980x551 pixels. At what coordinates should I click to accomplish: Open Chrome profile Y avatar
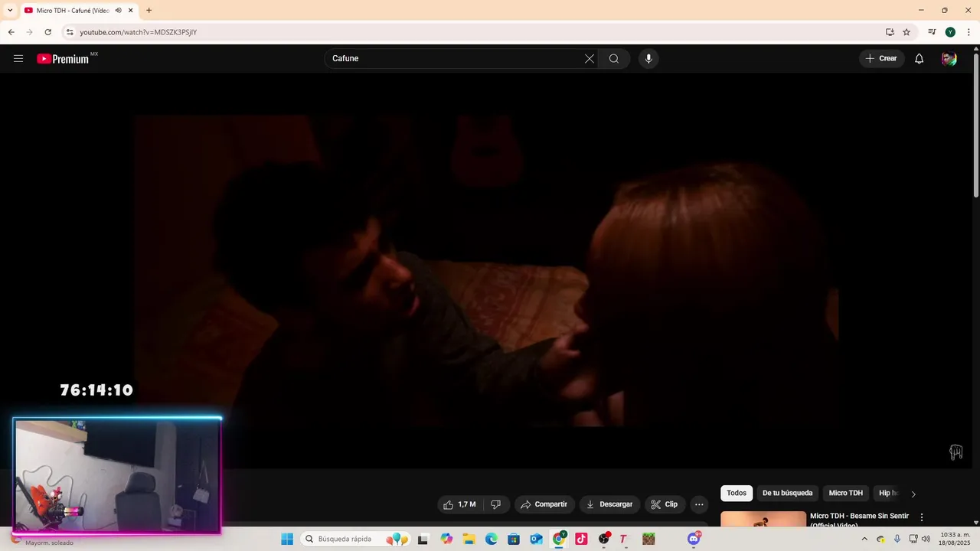(950, 32)
